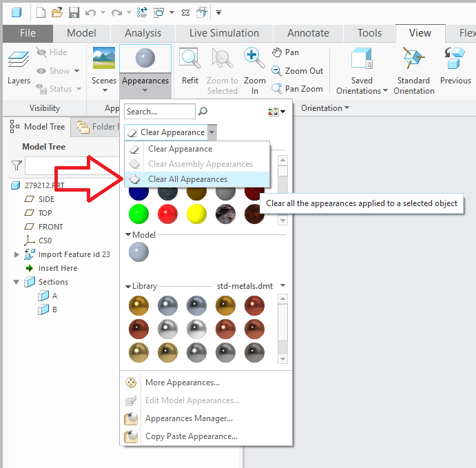Viewport: 476px width, 468px height.
Task: Open the std-metals.dmt library dropdown
Action: 282,285
